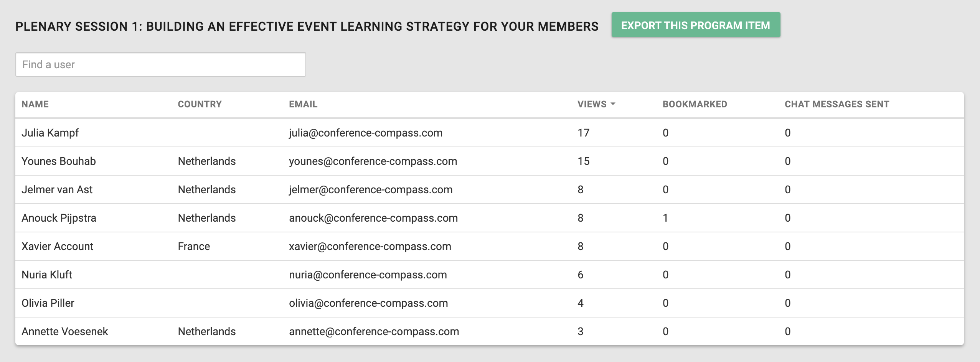Image resolution: width=980 pixels, height=362 pixels.
Task: Select the Olivia Piller row
Action: [x=48, y=303]
